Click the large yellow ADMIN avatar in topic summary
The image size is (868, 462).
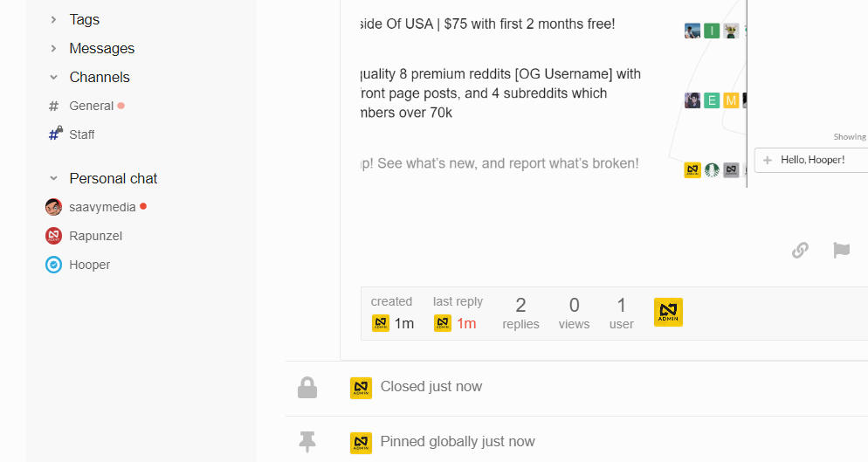tap(668, 313)
